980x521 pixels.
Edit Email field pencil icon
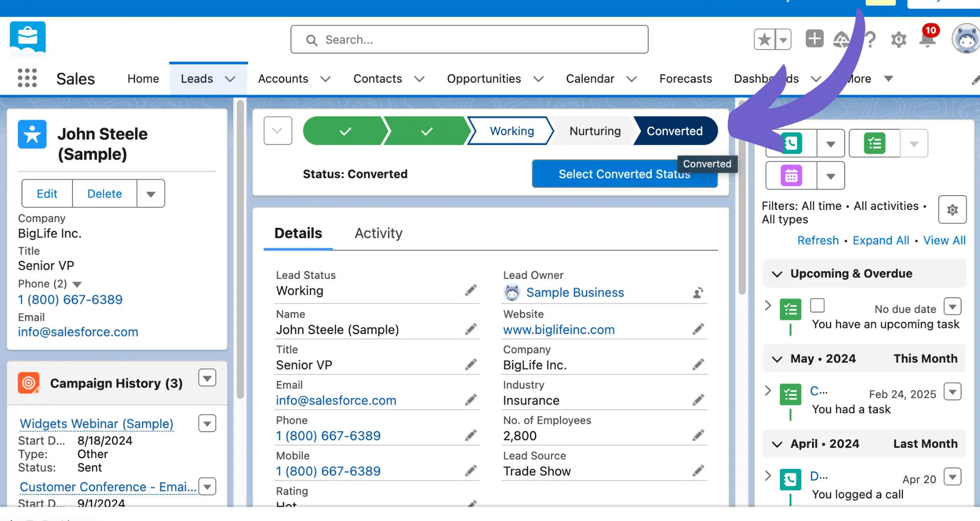pos(471,400)
